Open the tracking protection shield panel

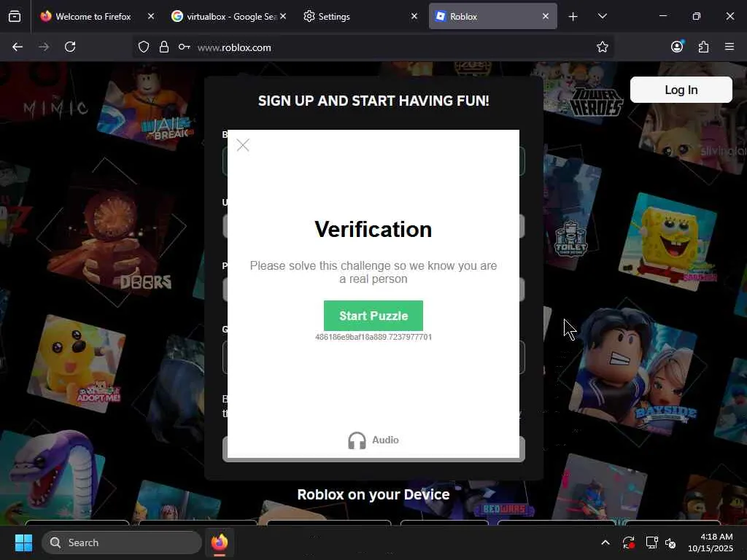(x=144, y=47)
